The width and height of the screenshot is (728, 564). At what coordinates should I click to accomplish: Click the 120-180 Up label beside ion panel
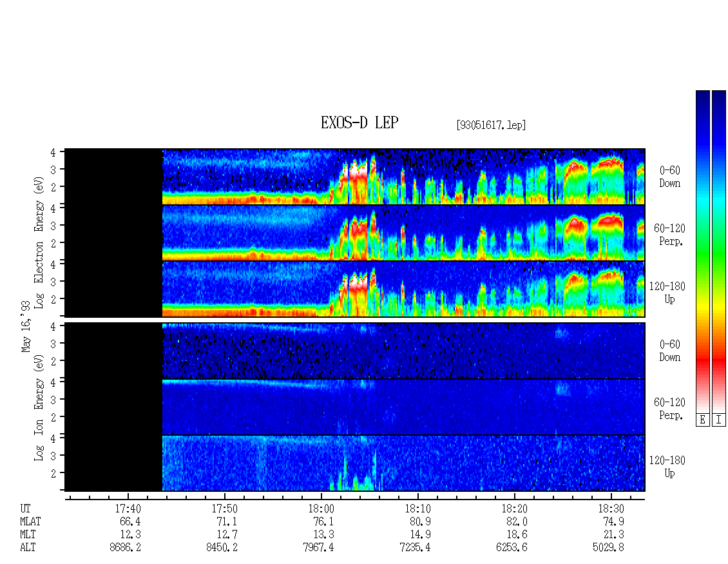tap(667, 467)
